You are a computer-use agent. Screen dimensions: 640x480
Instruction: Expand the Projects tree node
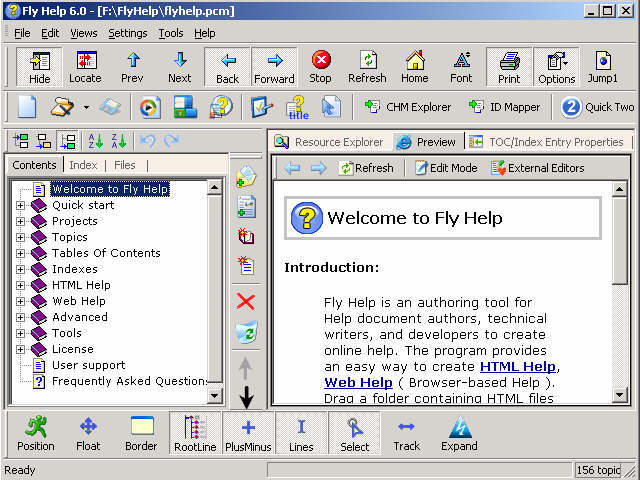pyautogui.click(x=20, y=221)
